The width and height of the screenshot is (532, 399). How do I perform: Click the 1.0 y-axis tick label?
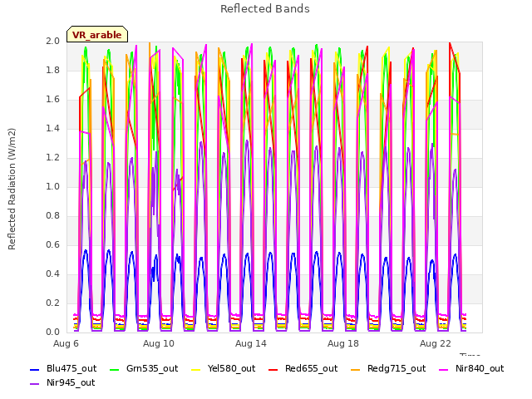[x=52, y=186]
